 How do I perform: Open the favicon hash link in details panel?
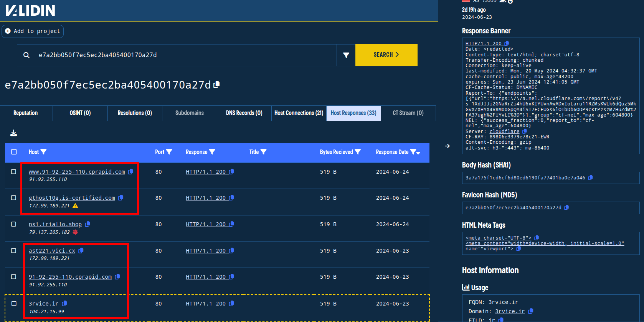514,207
